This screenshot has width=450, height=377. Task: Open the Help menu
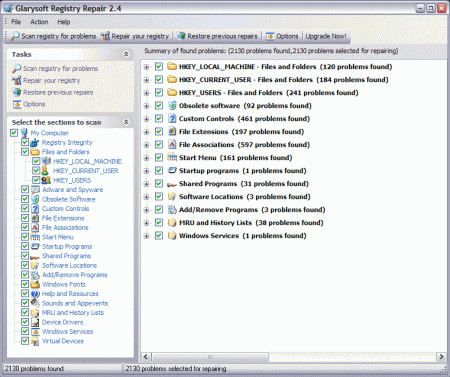(64, 22)
